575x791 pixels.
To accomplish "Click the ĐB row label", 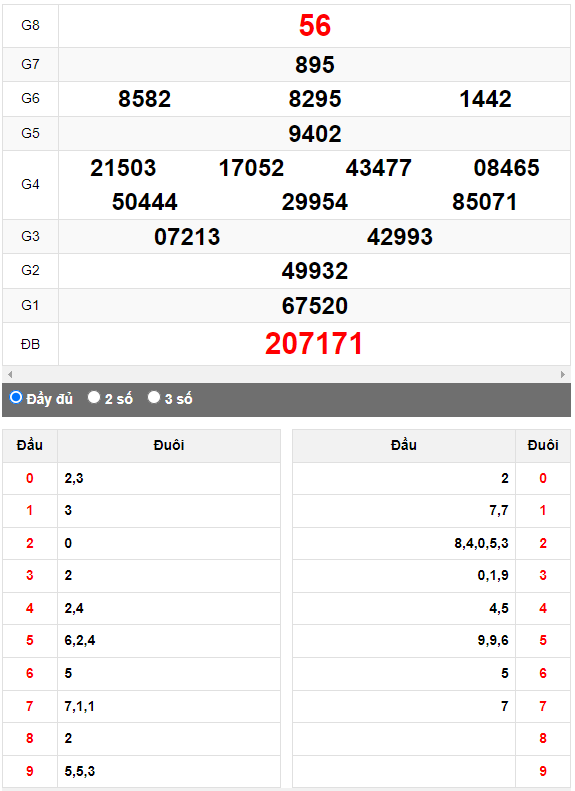I will [x=30, y=344].
